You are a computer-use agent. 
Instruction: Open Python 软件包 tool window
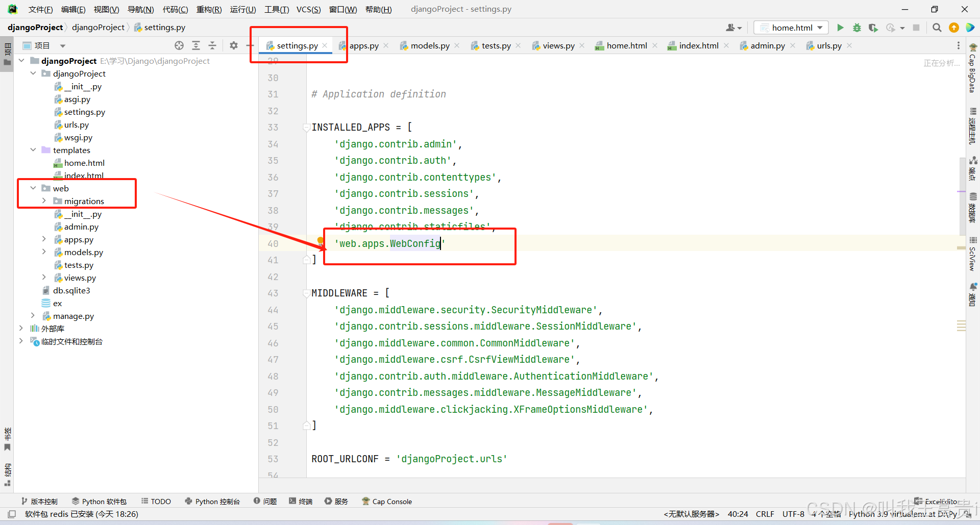(99, 502)
